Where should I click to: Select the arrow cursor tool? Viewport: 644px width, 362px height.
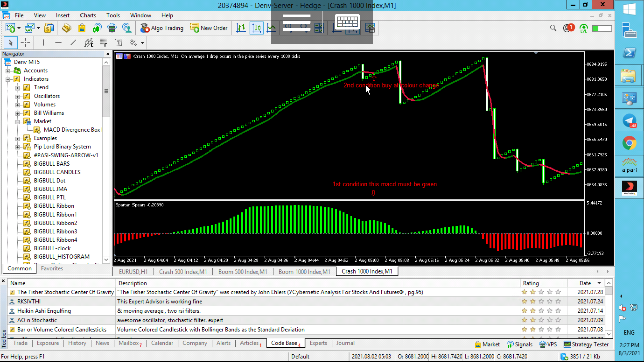(10, 43)
